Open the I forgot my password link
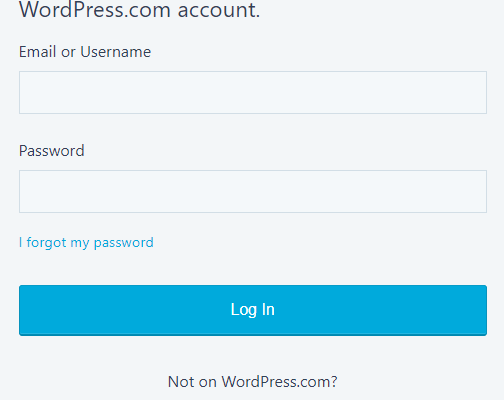 pyautogui.click(x=86, y=243)
